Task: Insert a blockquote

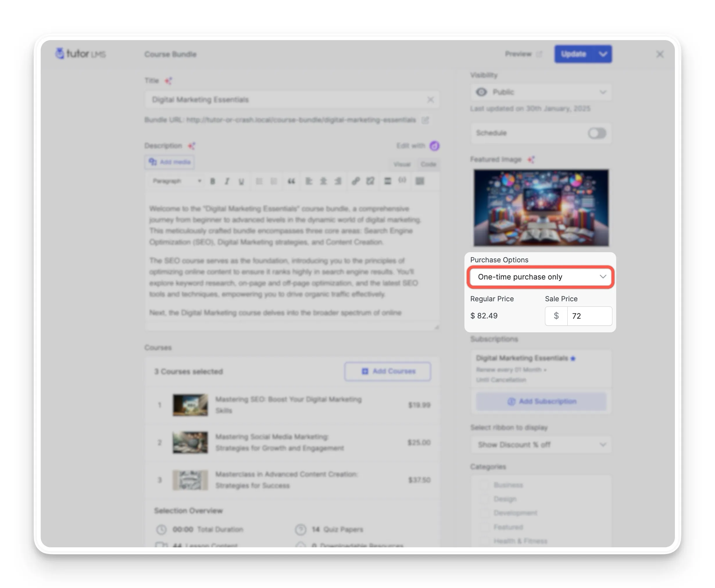Action: coord(291,181)
